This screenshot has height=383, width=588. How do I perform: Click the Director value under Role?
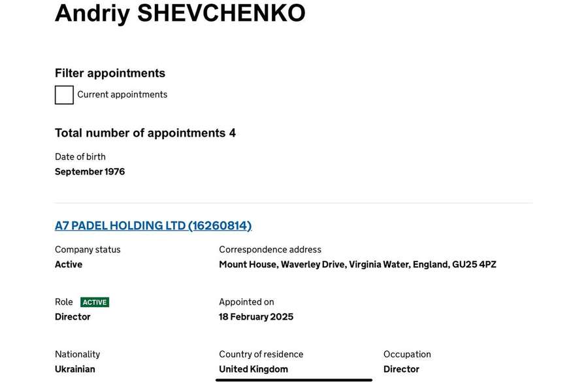coord(73,317)
